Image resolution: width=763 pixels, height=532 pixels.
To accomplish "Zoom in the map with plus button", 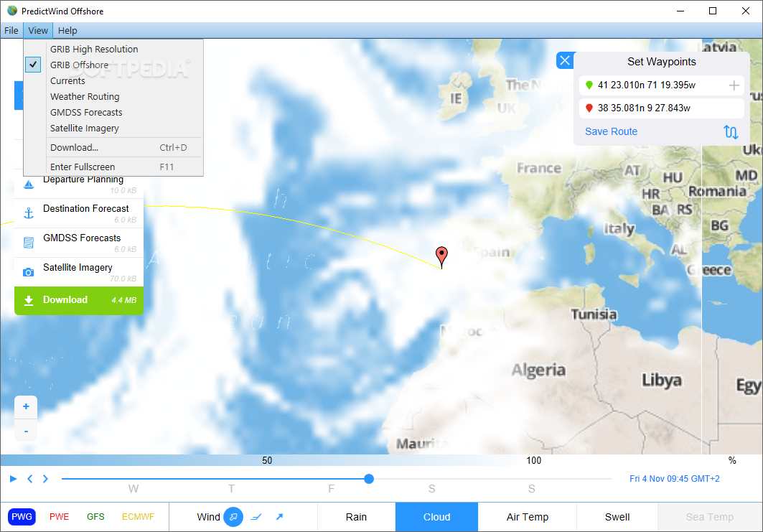I will (x=26, y=406).
